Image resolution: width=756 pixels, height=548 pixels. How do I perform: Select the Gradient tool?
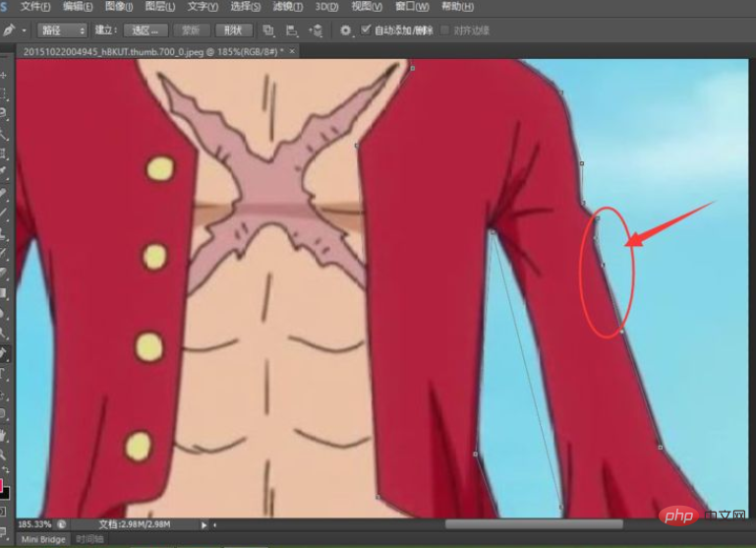3,293
